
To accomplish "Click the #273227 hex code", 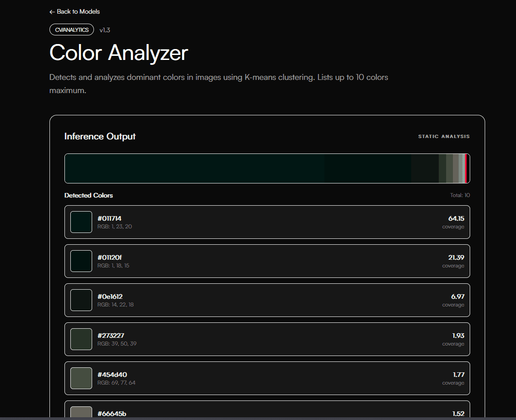I will tap(111, 336).
